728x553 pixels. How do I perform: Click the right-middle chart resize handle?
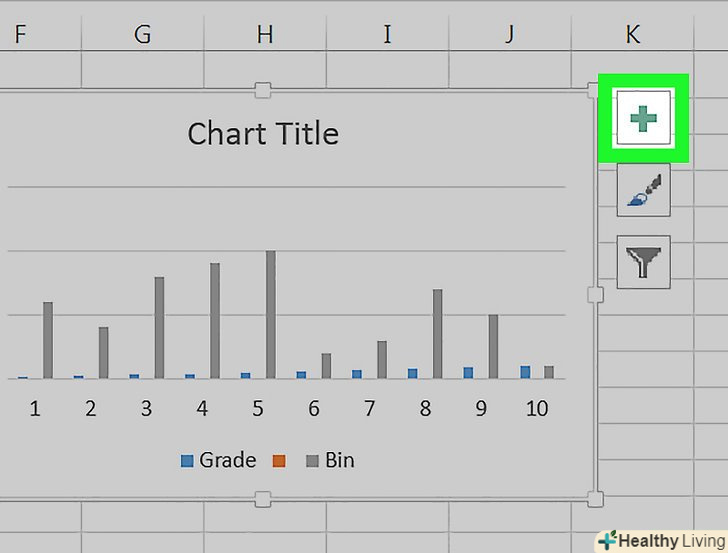click(x=595, y=294)
